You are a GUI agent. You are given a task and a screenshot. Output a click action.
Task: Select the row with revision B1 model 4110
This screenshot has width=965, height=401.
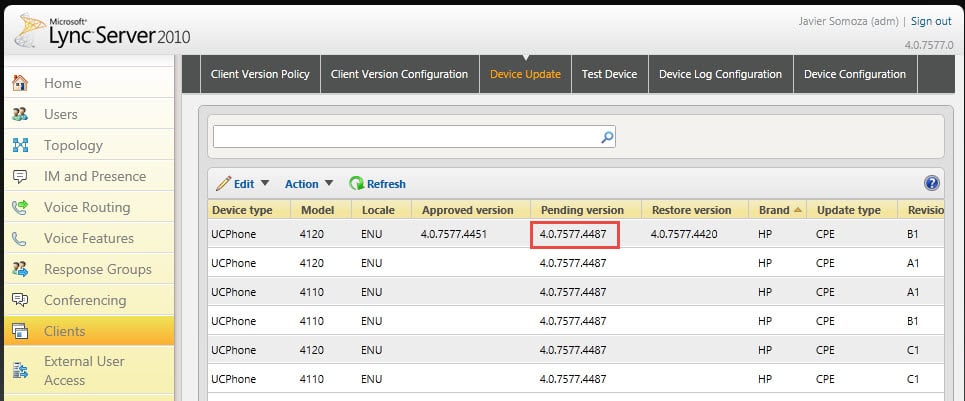tap(575, 320)
